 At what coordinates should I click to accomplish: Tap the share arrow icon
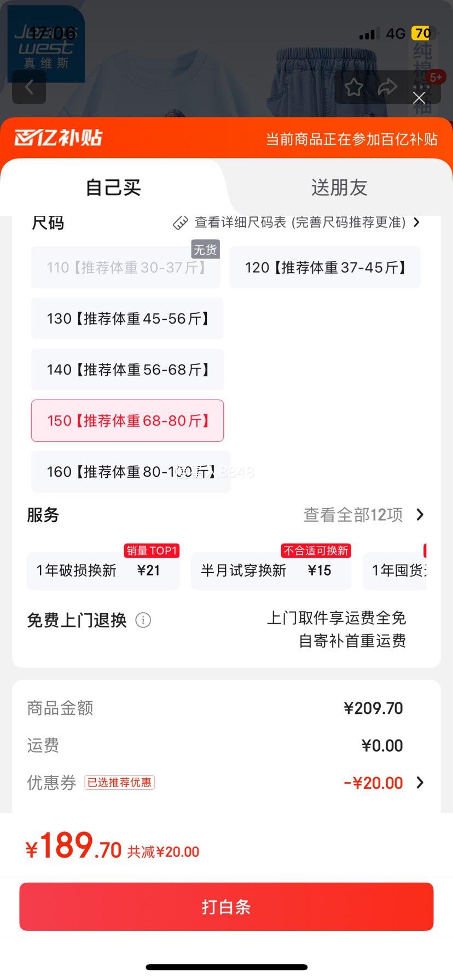[387, 87]
